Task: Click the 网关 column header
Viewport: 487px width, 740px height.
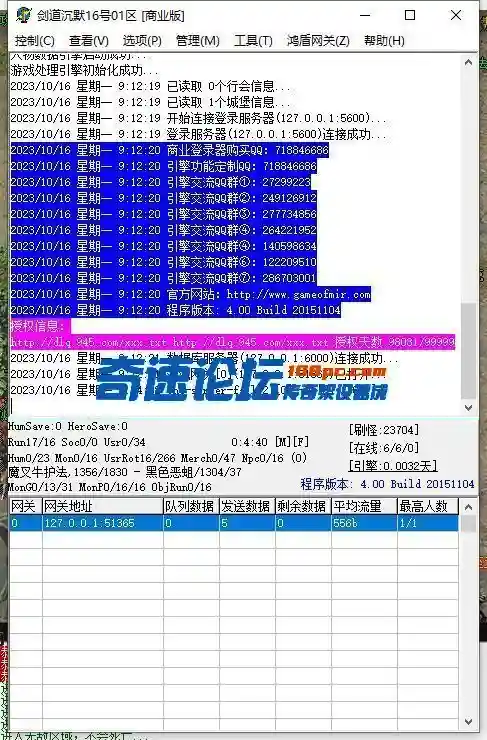Action: point(25,506)
